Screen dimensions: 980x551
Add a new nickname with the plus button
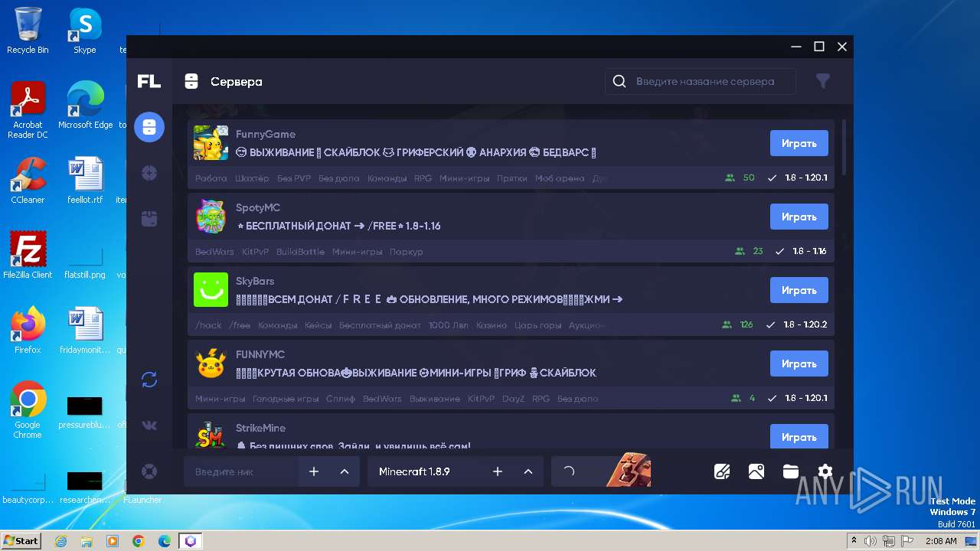(314, 471)
